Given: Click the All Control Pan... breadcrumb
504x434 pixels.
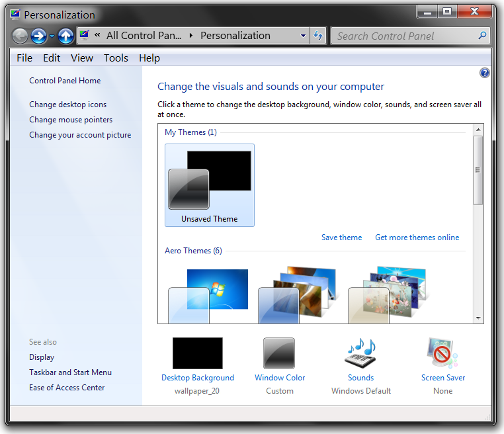Looking at the screenshot, I should [x=144, y=35].
